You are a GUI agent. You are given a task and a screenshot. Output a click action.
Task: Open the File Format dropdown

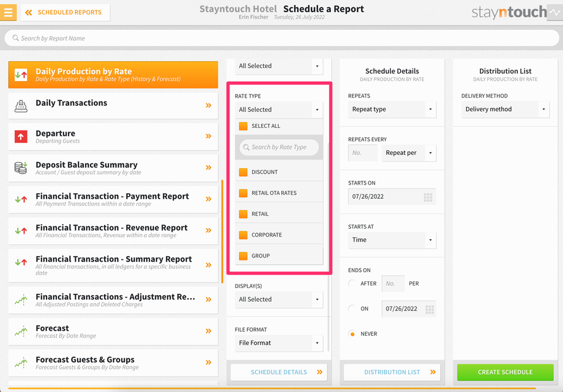click(x=279, y=343)
